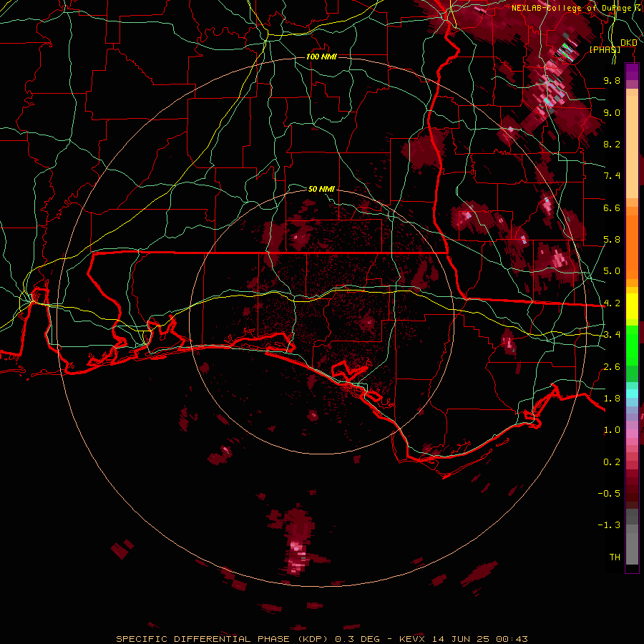This screenshot has height=644, width=644.
Task: Select the -1.3 scale value label
Action: click(609, 525)
